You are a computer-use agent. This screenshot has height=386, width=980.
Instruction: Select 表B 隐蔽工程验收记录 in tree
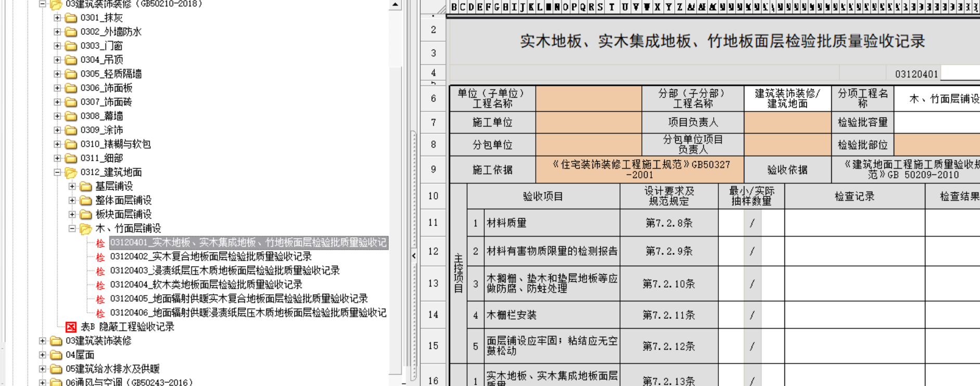[127, 327]
